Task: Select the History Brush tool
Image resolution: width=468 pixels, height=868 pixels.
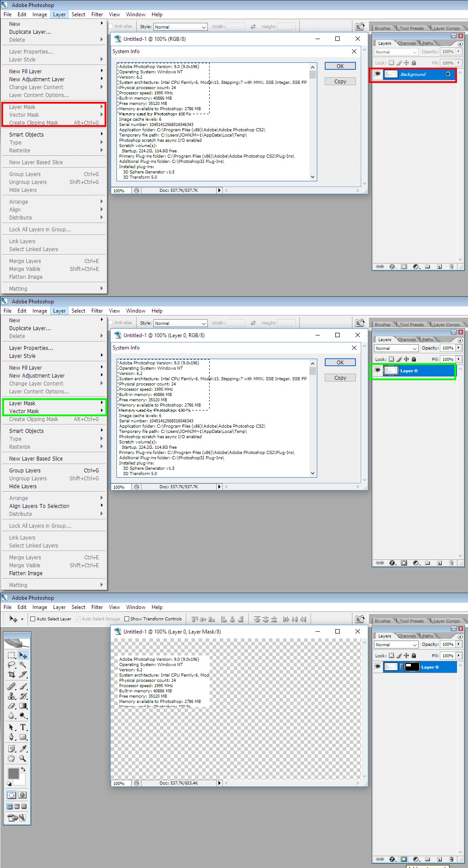Action: click(x=23, y=696)
